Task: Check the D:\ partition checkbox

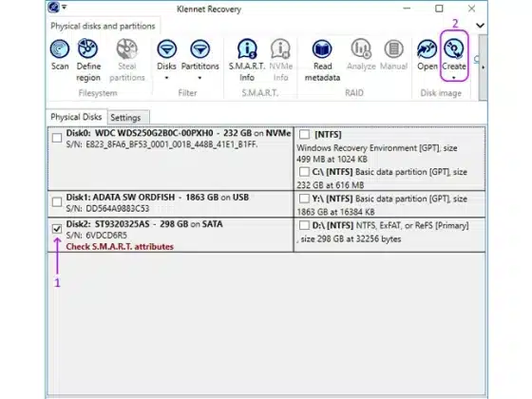Action: click(x=304, y=225)
